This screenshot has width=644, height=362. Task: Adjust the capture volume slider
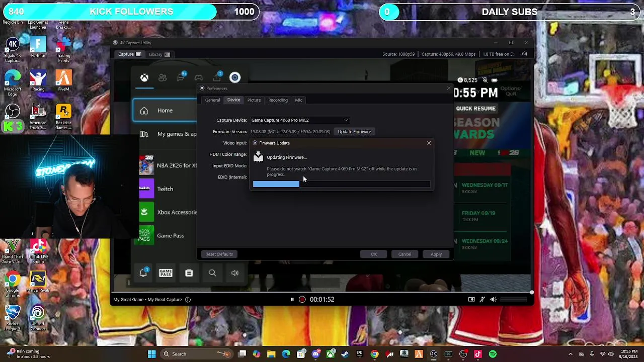pos(514,300)
